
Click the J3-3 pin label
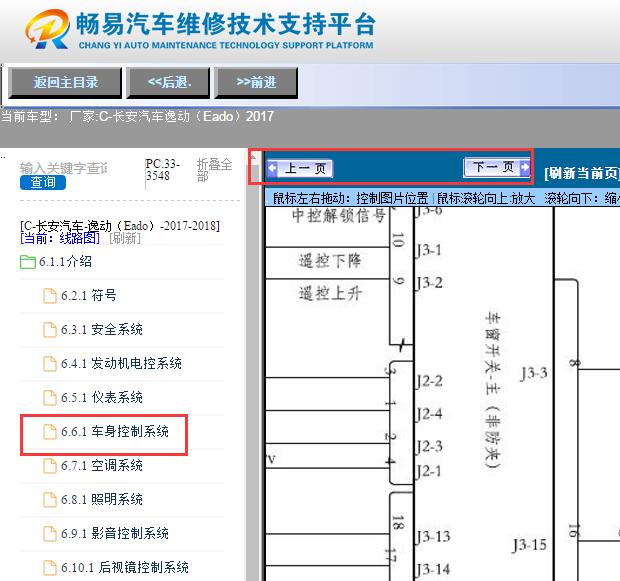[x=534, y=374]
